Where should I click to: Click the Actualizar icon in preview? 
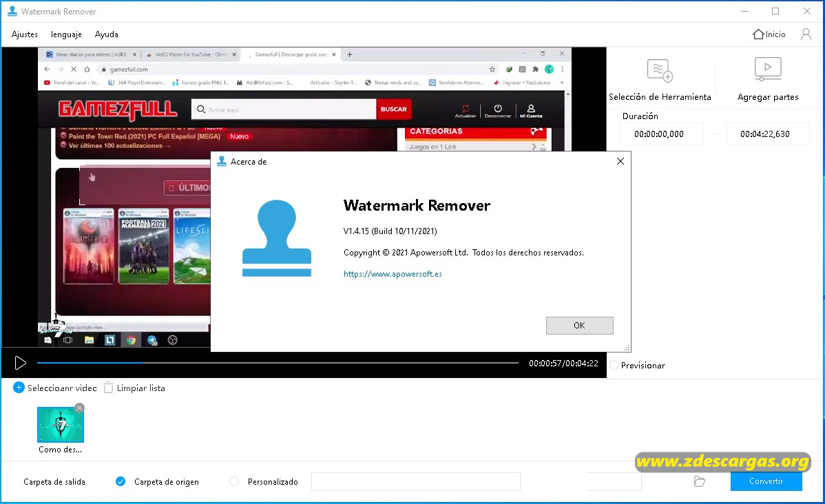click(x=466, y=111)
